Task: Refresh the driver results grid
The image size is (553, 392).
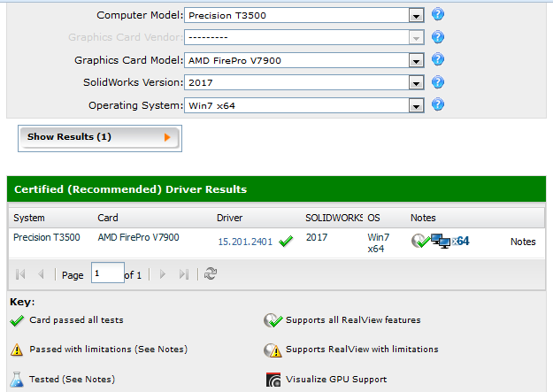Action: (x=211, y=273)
